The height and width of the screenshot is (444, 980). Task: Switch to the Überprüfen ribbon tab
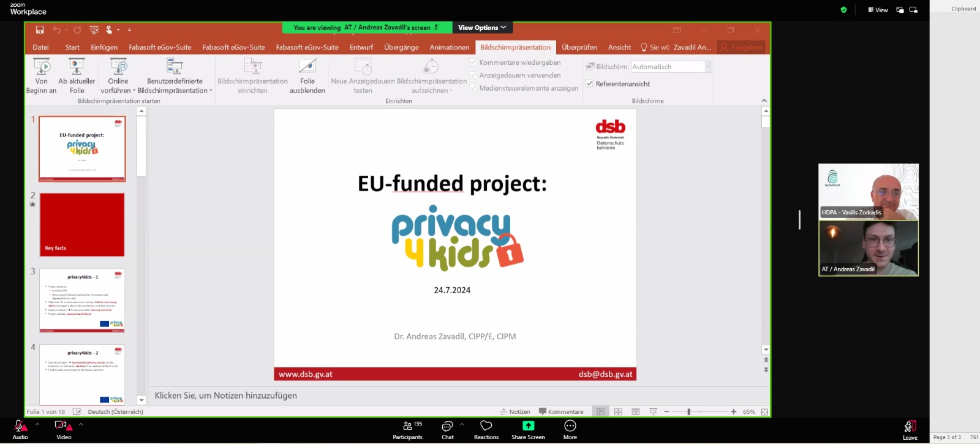pos(579,47)
